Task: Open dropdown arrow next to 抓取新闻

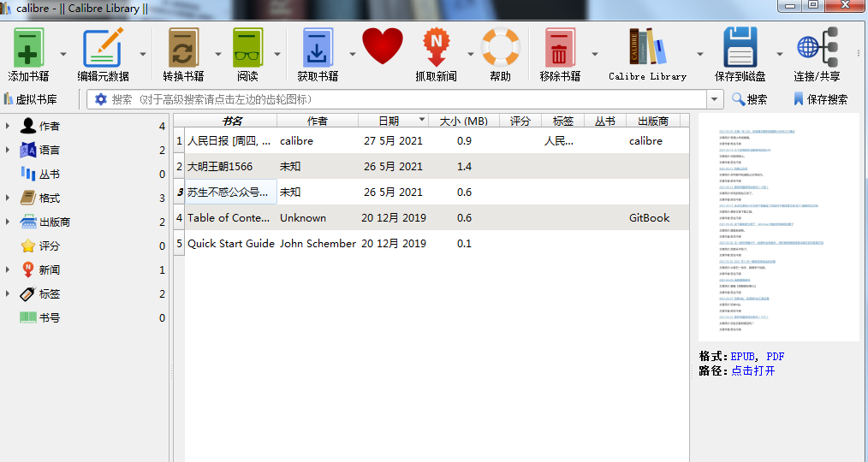Action: coord(471,54)
